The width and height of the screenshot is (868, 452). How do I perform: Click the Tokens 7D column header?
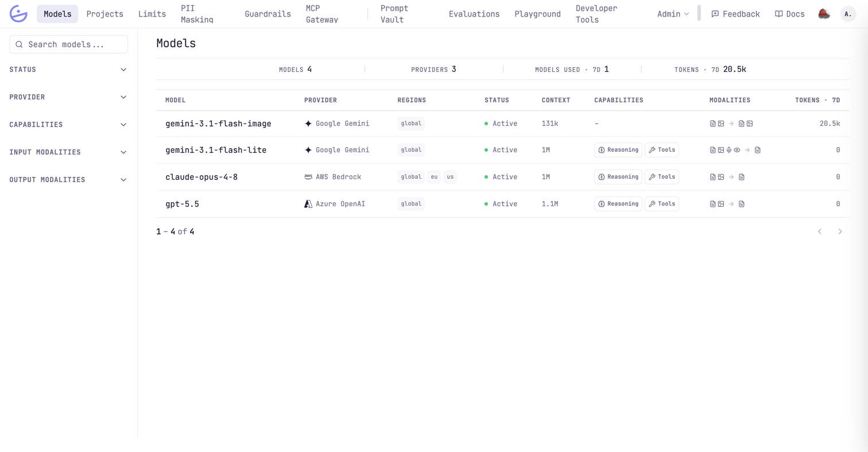point(817,100)
